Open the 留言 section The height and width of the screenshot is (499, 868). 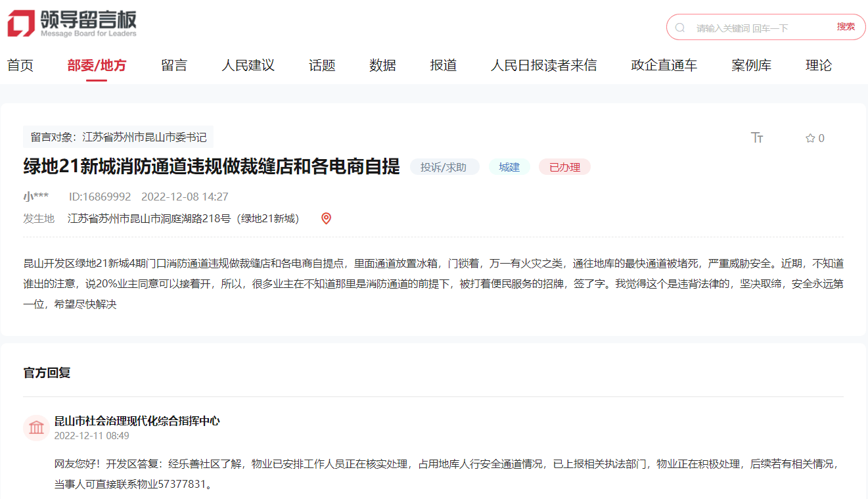pyautogui.click(x=173, y=65)
